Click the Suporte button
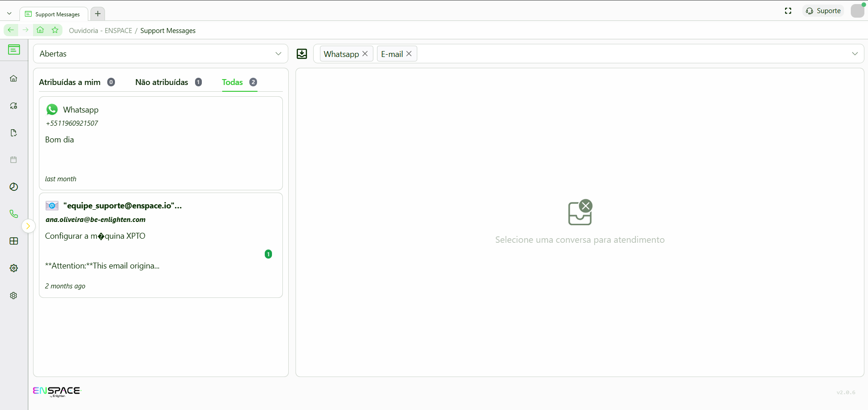This screenshot has height=410, width=868. click(x=823, y=11)
